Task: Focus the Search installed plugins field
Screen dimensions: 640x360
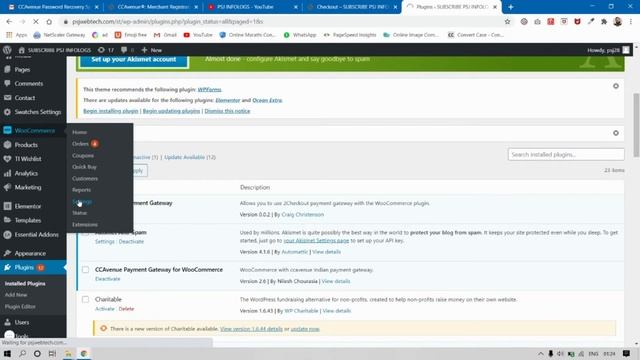Action: coord(566,154)
